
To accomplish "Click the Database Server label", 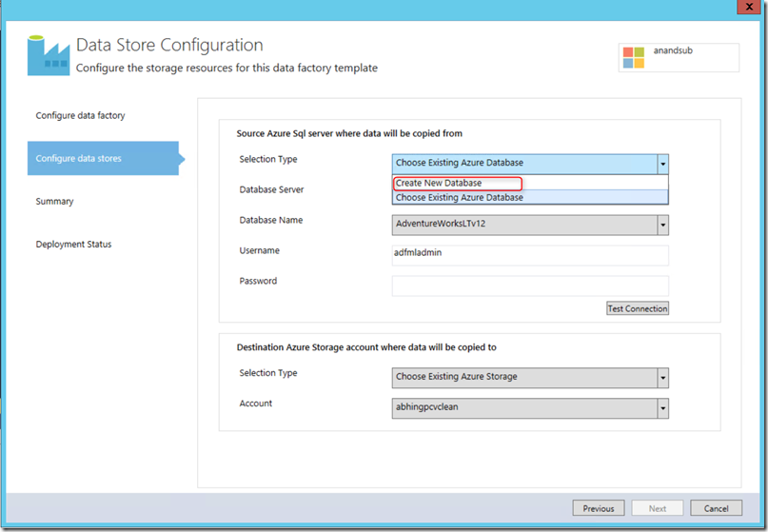I will [271, 189].
